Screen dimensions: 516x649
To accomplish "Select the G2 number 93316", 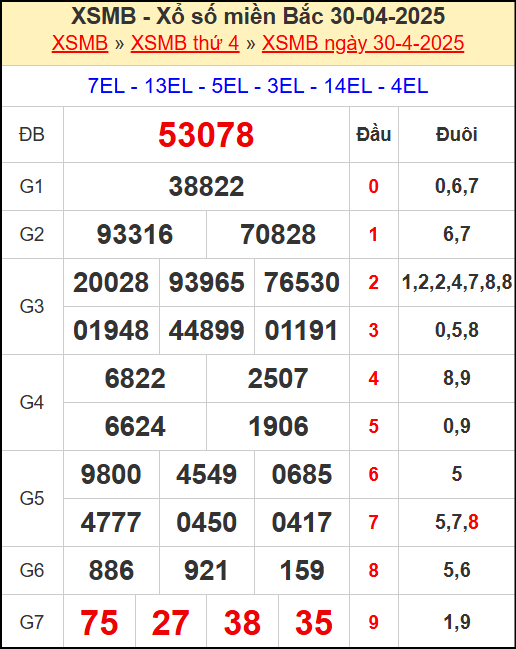I will [135, 234].
